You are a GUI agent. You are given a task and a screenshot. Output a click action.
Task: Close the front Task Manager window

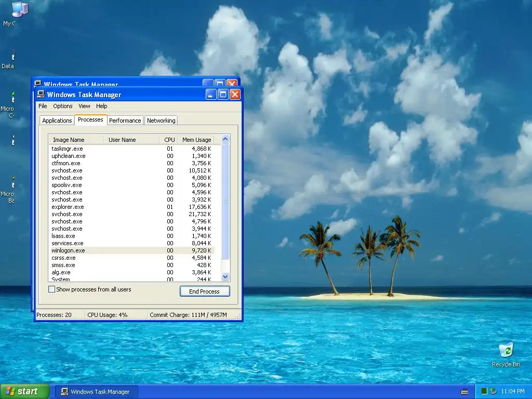pos(235,95)
